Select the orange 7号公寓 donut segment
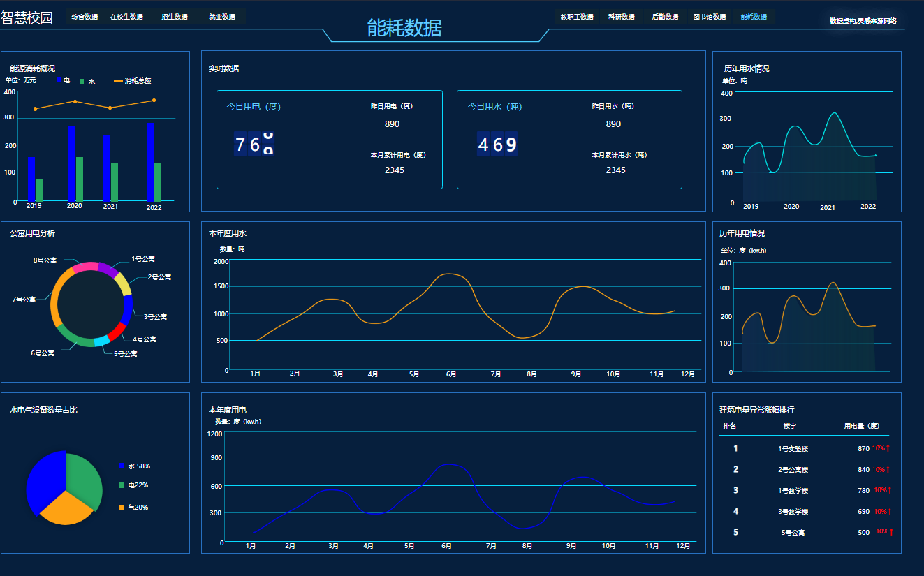Viewport: 924px width, 576px height. (56, 299)
